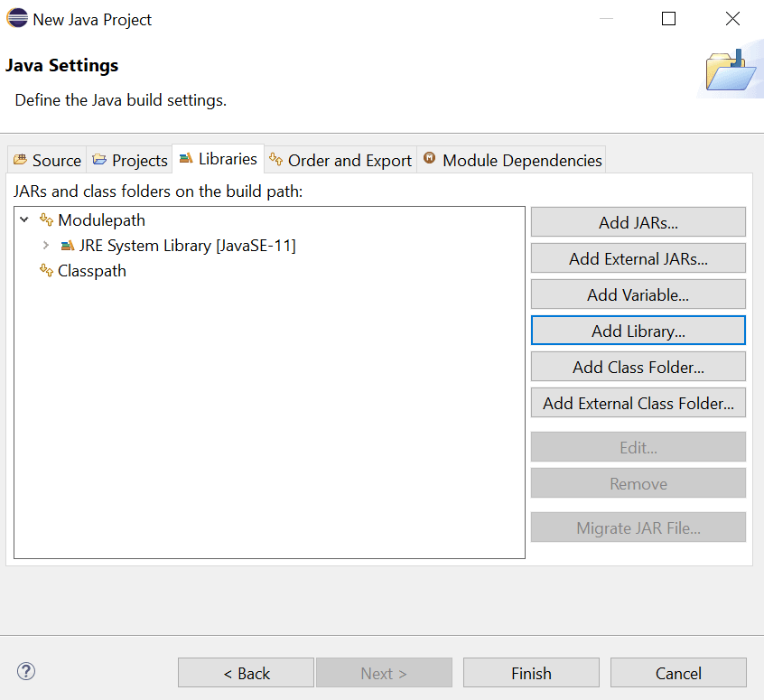Collapse the Modulepath tree node
This screenshot has width=764, height=700.
[x=24, y=220]
